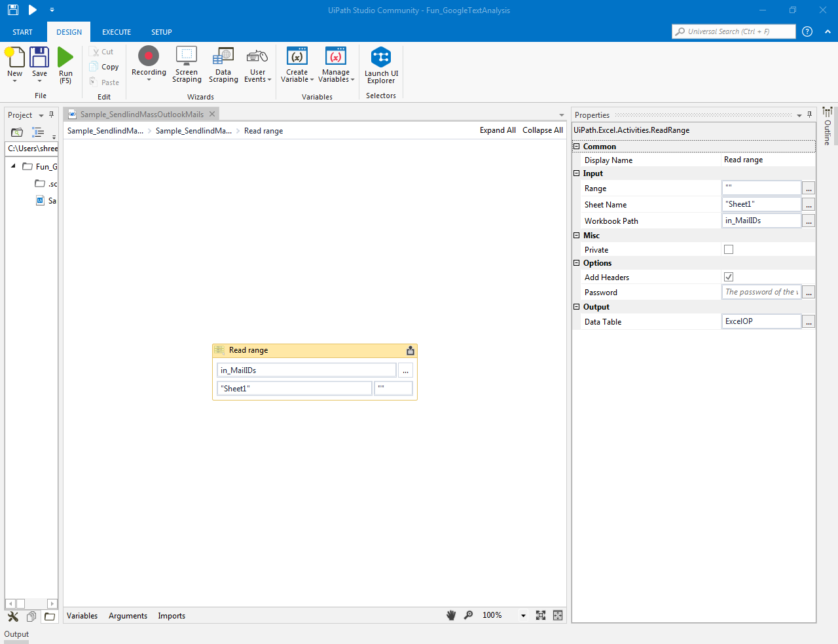The image size is (838, 644).
Task: Collapse the Input section
Action: click(577, 173)
